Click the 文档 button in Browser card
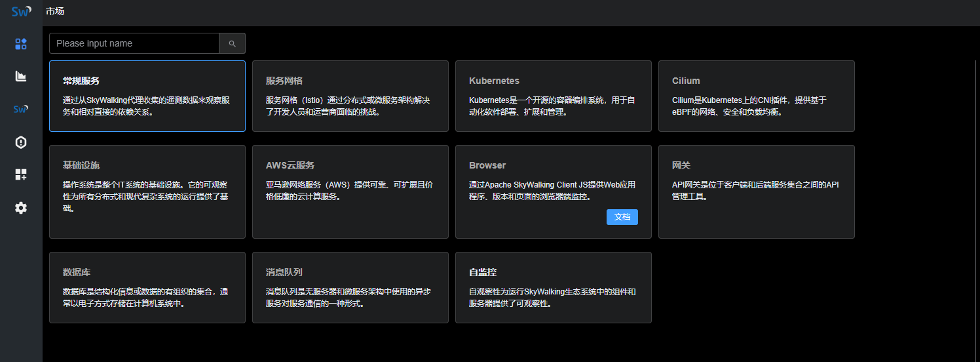 (x=622, y=217)
